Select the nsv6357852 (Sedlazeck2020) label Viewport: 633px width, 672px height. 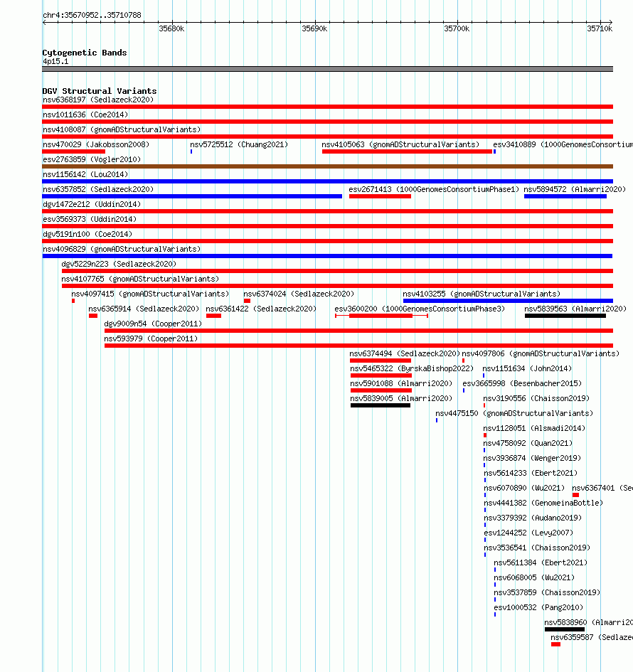pyautogui.click(x=98, y=189)
